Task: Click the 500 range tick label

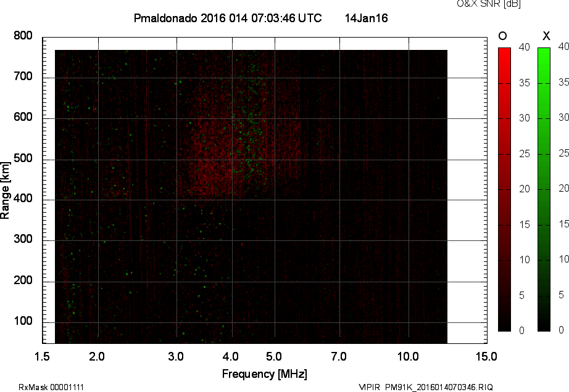Action: [x=23, y=158]
